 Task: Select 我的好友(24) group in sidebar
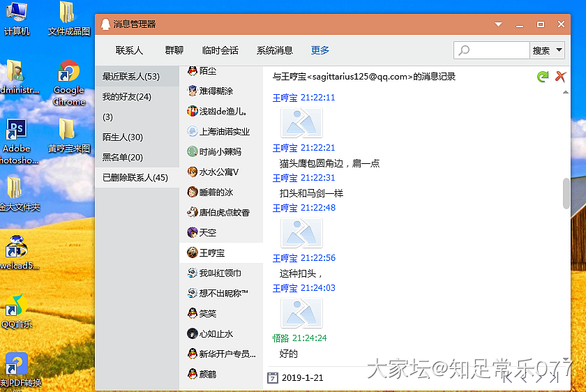click(x=127, y=97)
